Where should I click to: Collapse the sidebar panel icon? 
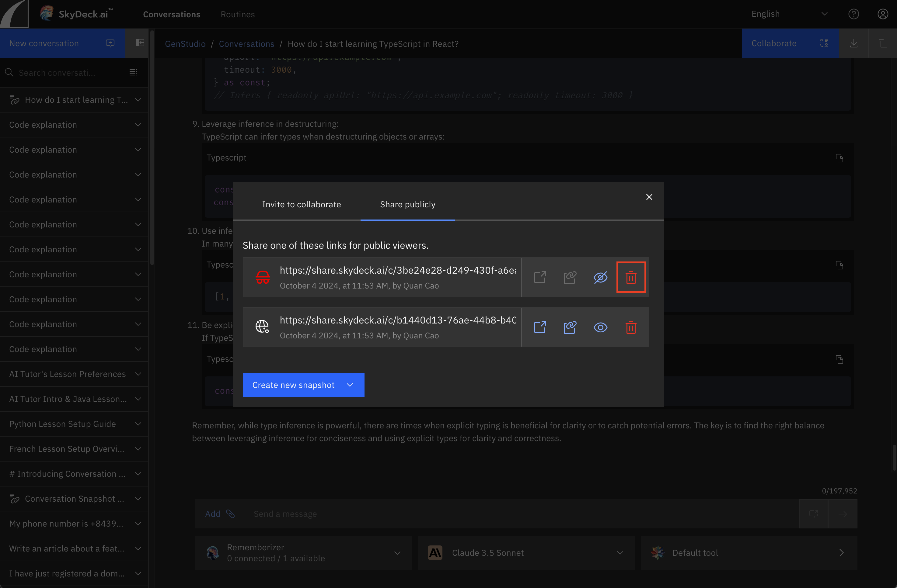[x=140, y=43]
